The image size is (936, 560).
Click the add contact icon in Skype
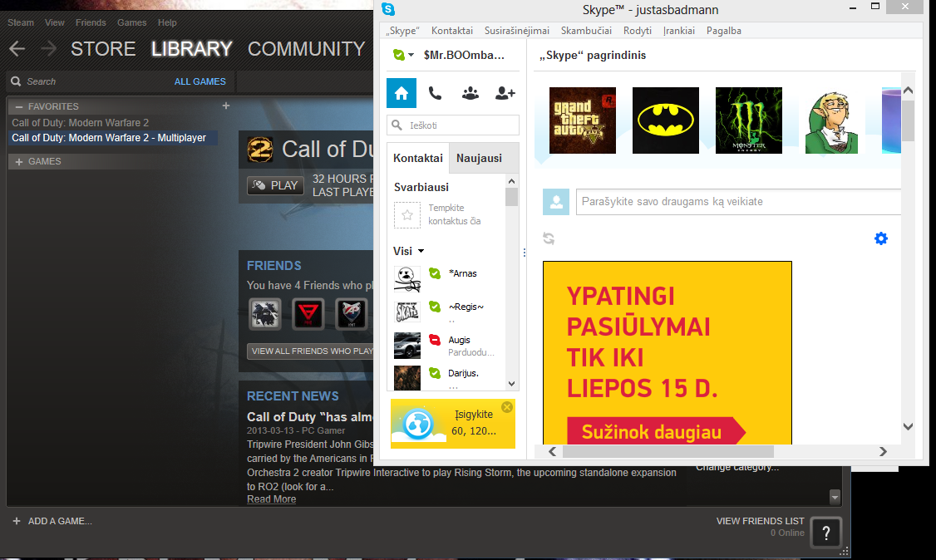pyautogui.click(x=505, y=93)
